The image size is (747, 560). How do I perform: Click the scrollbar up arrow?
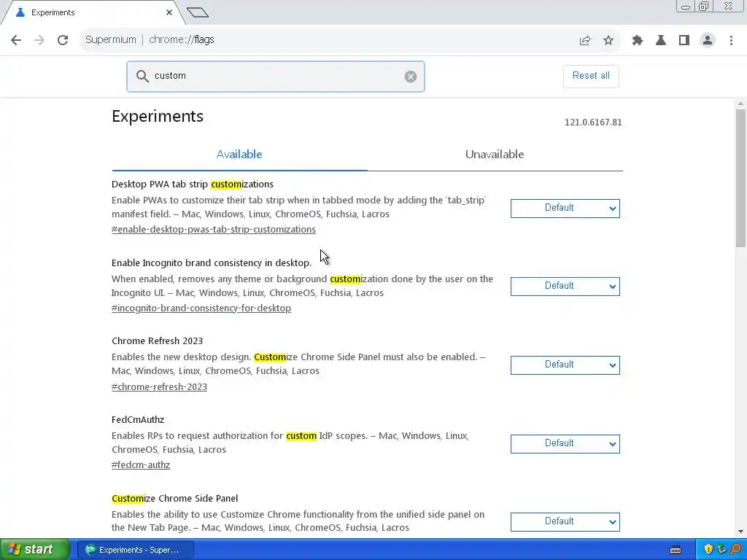[x=740, y=104]
